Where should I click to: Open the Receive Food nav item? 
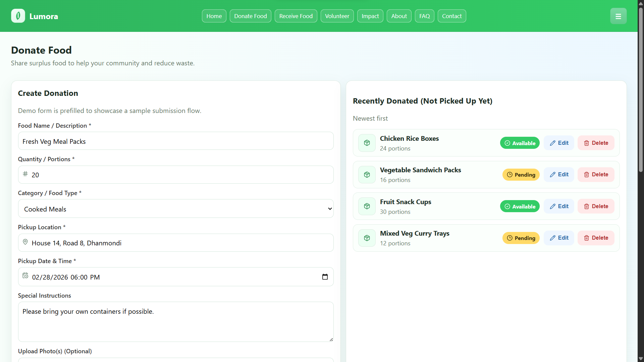(x=296, y=16)
